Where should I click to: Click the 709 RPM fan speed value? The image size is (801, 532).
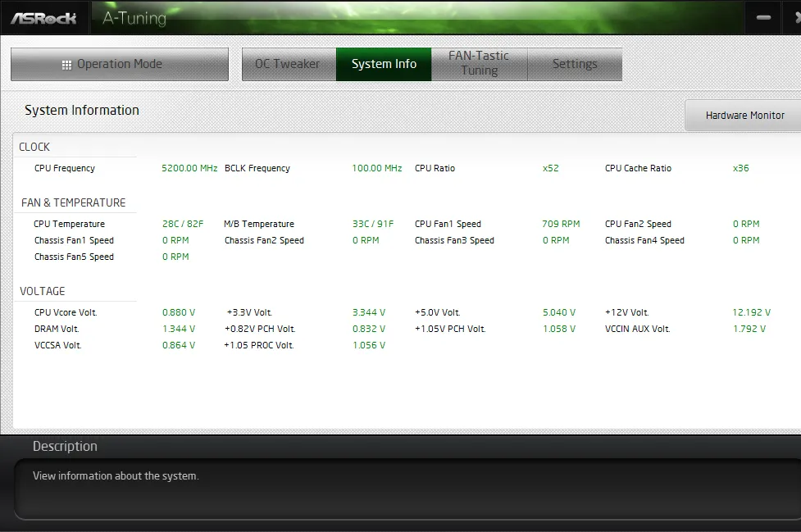(561, 224)
